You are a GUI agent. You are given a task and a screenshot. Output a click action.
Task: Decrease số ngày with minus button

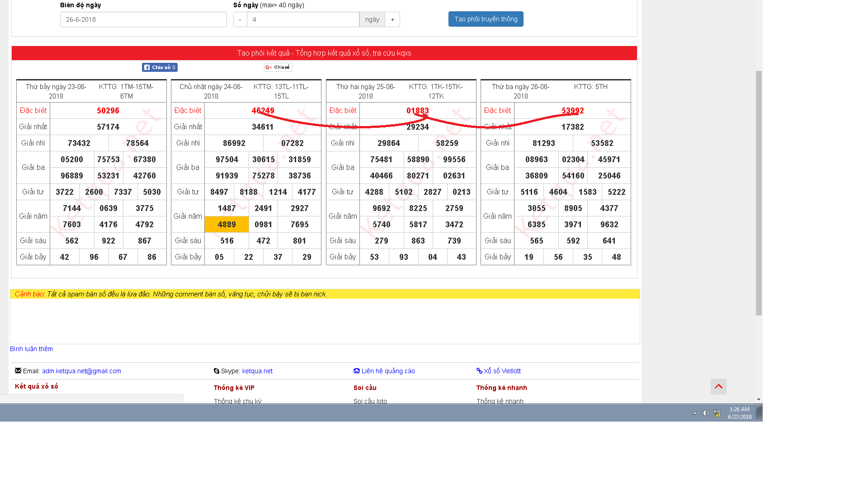pyautogui.click(x=240, y=19)
